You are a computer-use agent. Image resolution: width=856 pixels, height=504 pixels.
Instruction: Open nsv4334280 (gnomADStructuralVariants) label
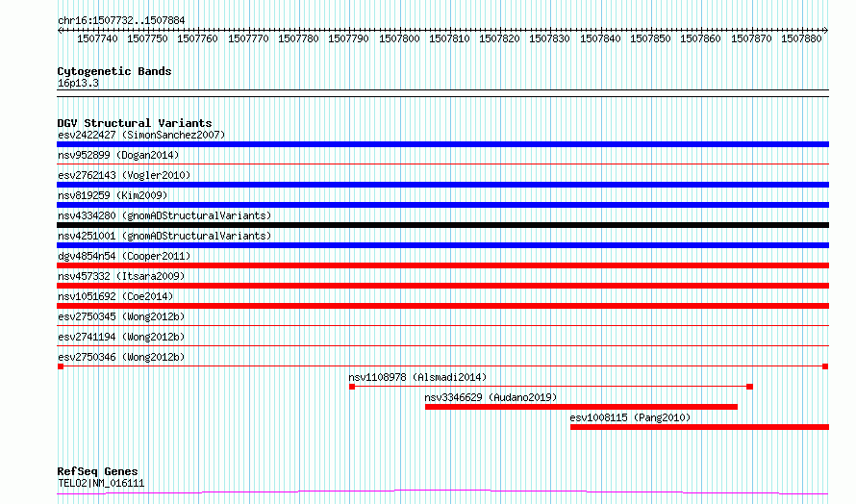point(164,215)
